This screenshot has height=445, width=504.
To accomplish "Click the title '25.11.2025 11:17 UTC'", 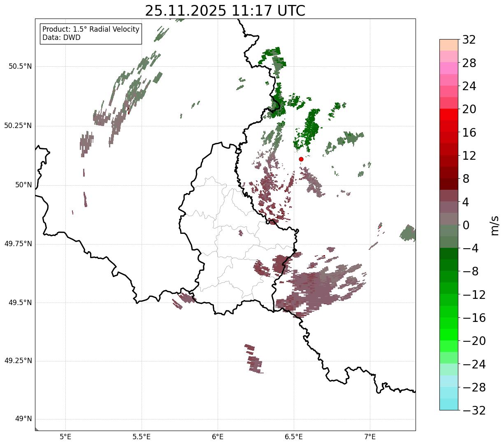I will tap(225, 11).
